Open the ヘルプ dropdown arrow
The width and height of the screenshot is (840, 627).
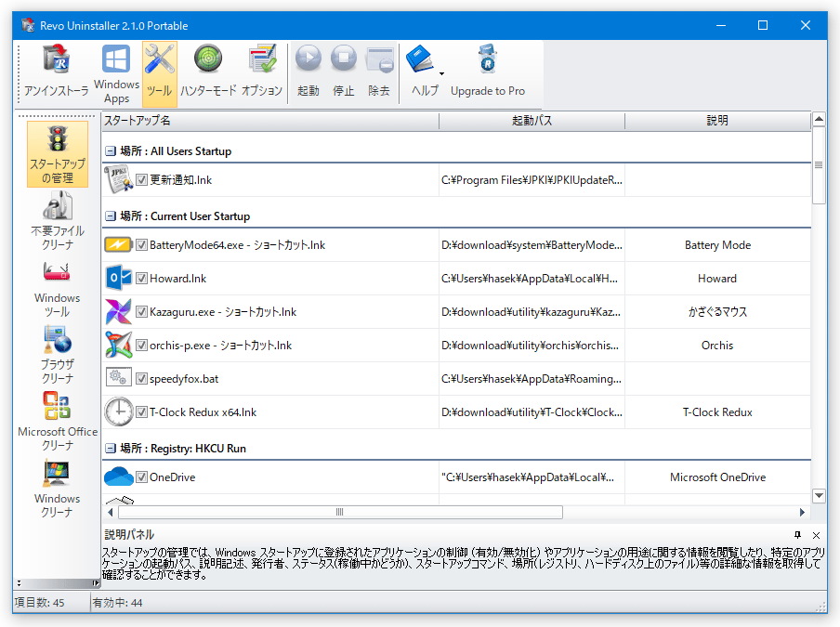[441, 74]
